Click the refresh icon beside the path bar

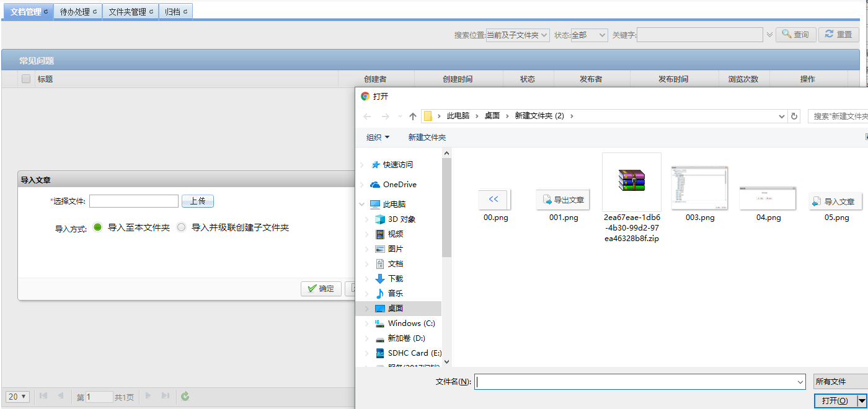pyautogui.click(x=795, y=116)
